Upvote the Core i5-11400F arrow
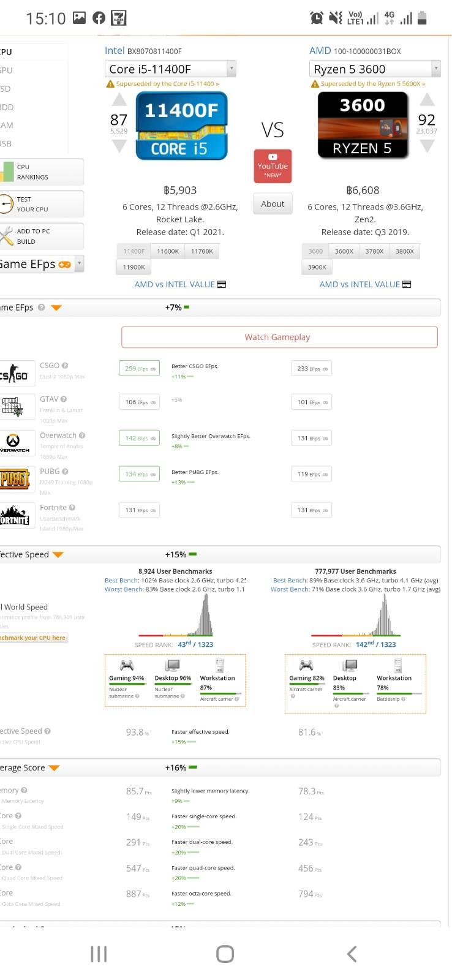This screenshot has height=980, width=452. click(119, 100)
